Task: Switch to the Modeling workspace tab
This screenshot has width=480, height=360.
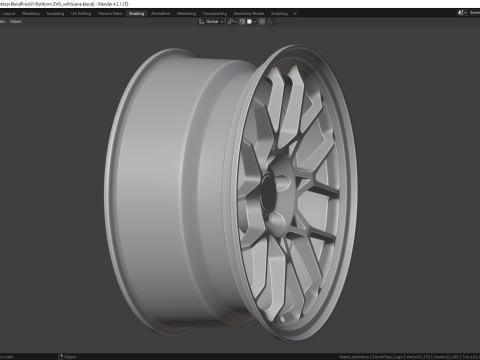Action: [31, 14]
